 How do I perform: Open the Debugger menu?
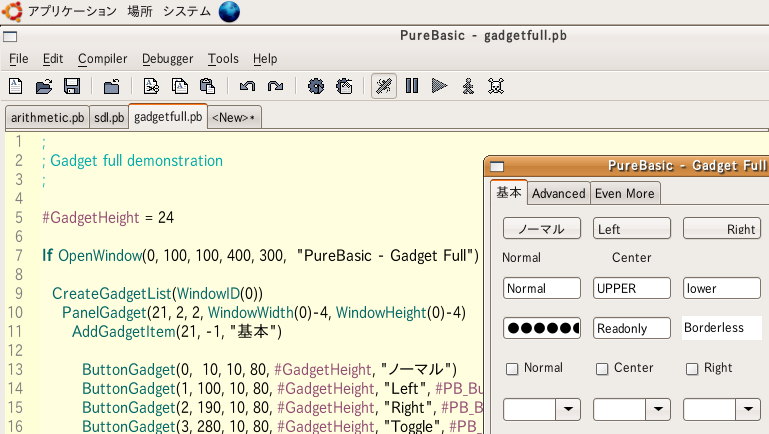[x=168, y=59]
